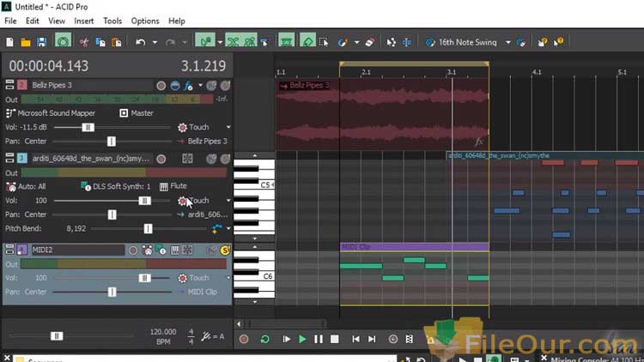Click the Auto: All MIDI input icon
Image resolution: width=644 pixels, height=362 pixels.
click(x=10, y=186)
